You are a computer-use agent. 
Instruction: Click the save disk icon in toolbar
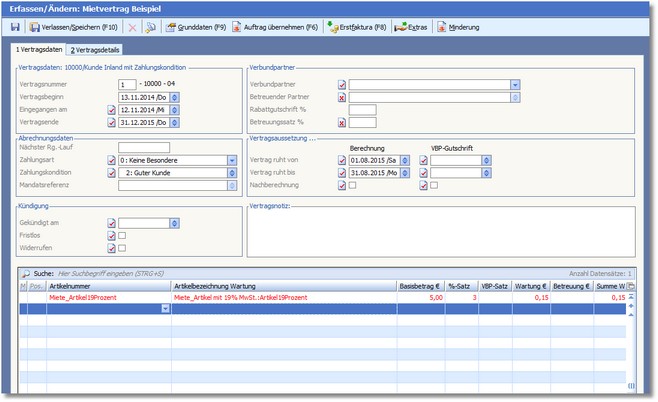pyautogui.click(x=15, y=27)
